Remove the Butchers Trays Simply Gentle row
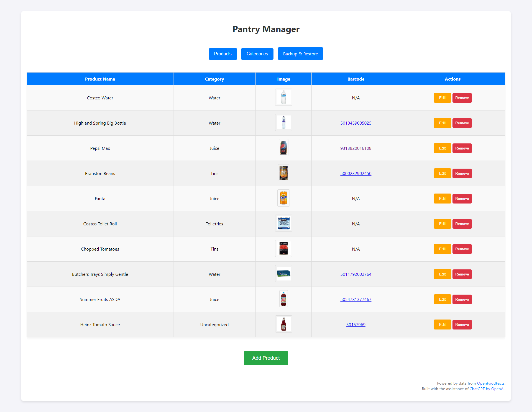Image resolution: width=532 pixels, height=412 pixels. click(462, 274)
